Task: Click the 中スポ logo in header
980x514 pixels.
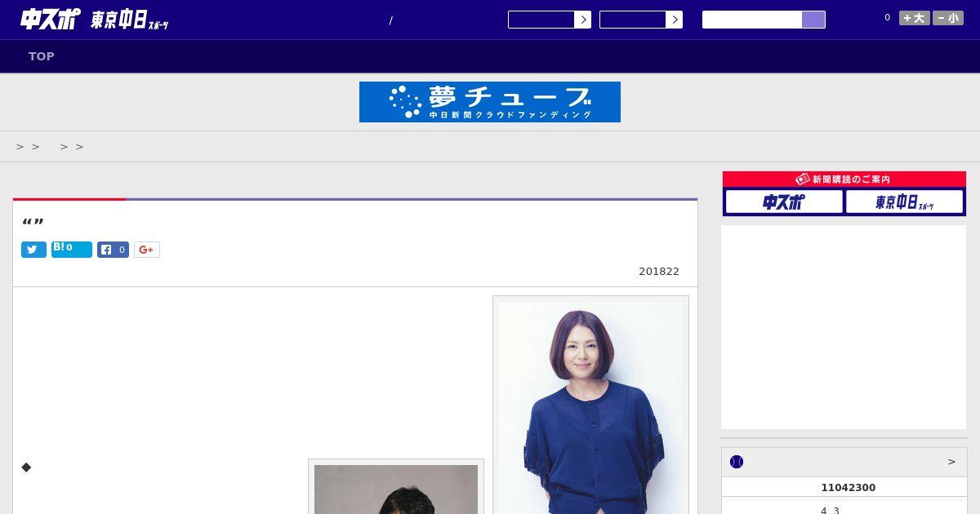Action: click(x=51, y=19)
